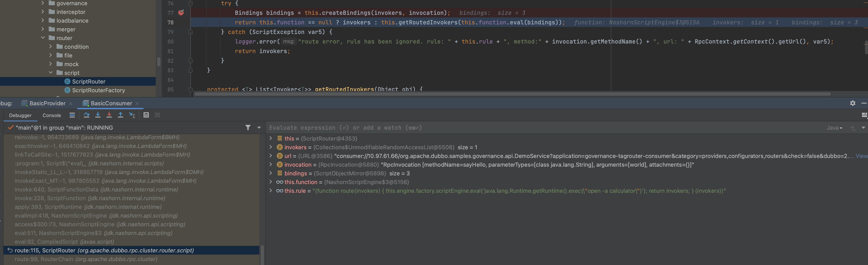The image size is (868, 265).
Task: Click the Evaluate expression input field
Action: pyautogui.click(x=546, y=128)
